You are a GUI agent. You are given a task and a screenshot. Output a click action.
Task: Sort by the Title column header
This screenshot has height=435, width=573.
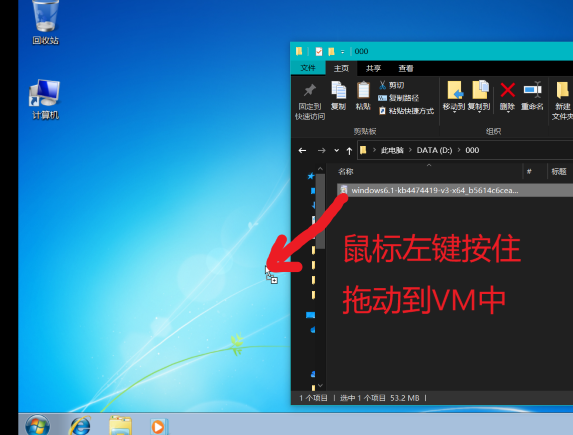(560, 171)
